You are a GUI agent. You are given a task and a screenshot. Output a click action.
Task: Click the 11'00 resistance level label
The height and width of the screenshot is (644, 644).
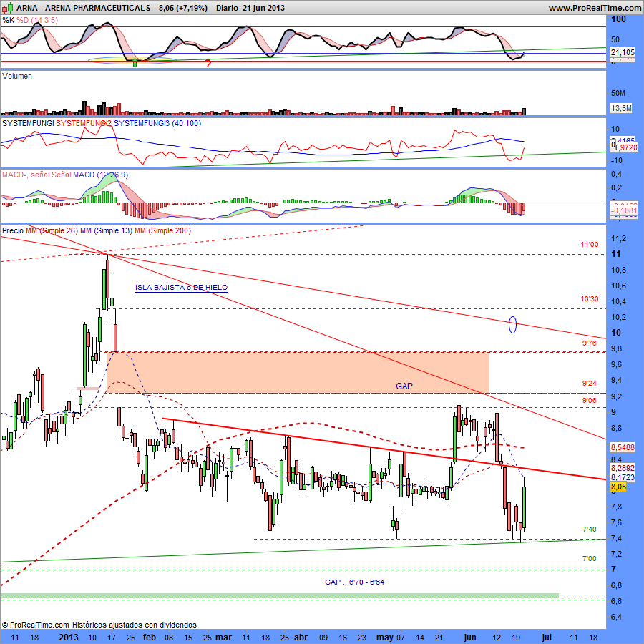pos(590,245)
